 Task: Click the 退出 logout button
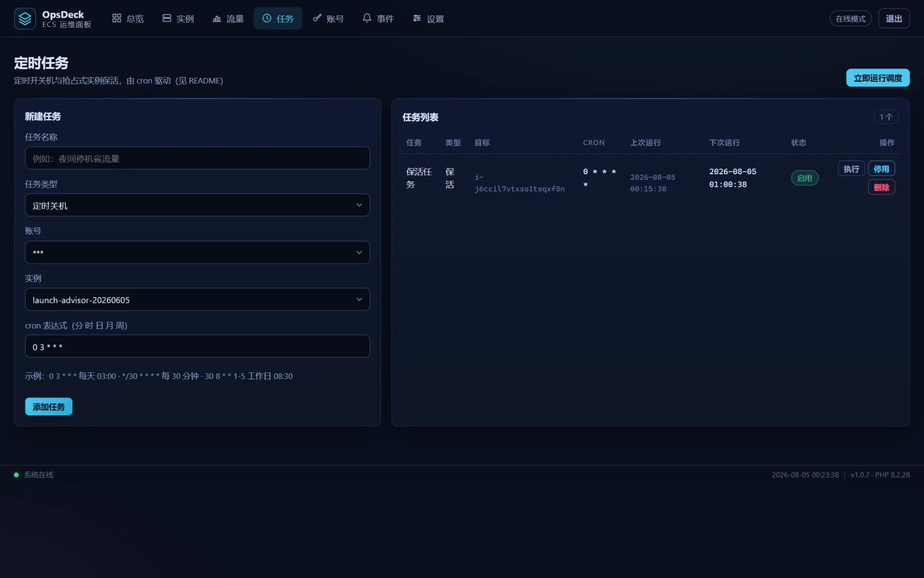click(894, 19)
